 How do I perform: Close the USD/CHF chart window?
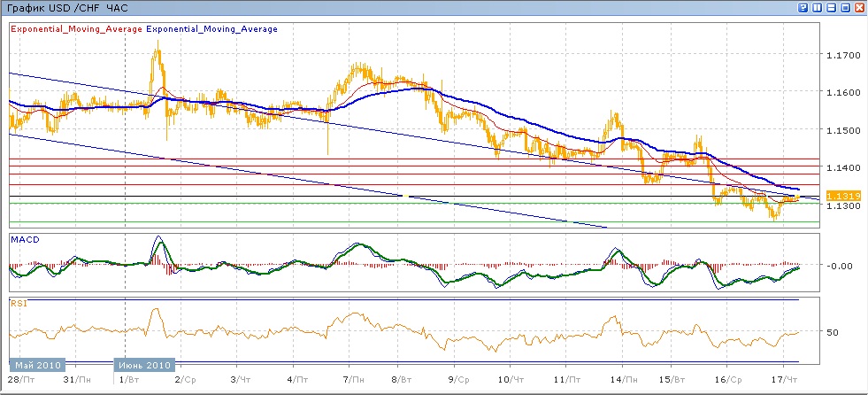click(859, 7)
